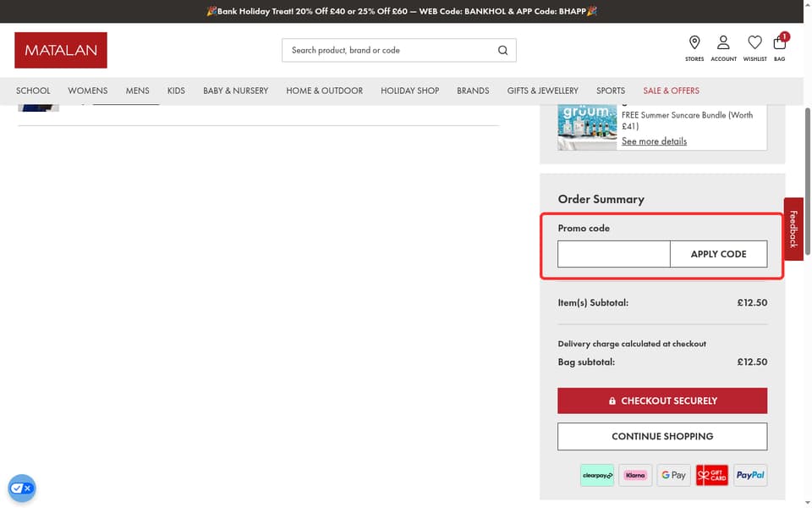
Task: Open the Sale & Offers menu
Action: (x=671, y=91)
